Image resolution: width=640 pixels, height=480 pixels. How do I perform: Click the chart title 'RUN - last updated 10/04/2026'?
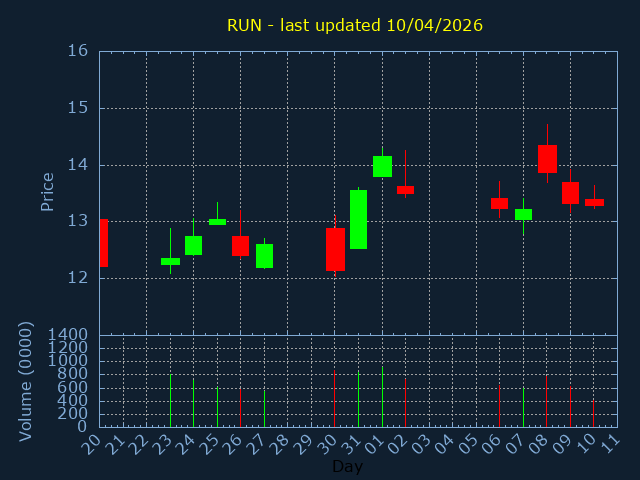[354, 25]
